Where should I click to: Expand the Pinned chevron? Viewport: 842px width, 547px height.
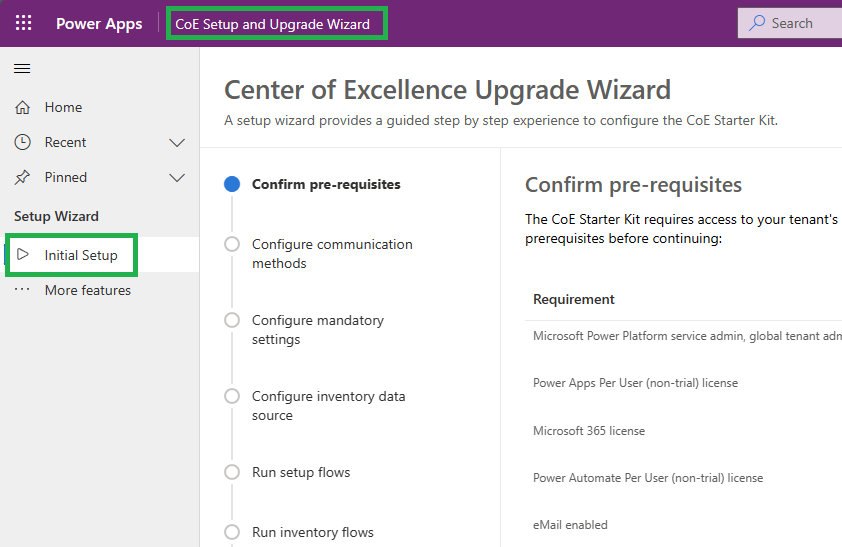[x=177, y=177]
